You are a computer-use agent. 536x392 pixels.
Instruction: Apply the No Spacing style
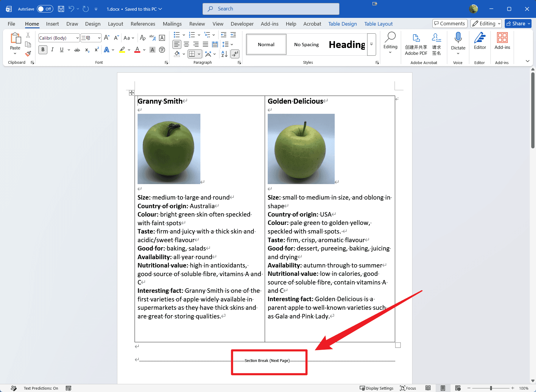pyautogui.click(x=306, y=44)
